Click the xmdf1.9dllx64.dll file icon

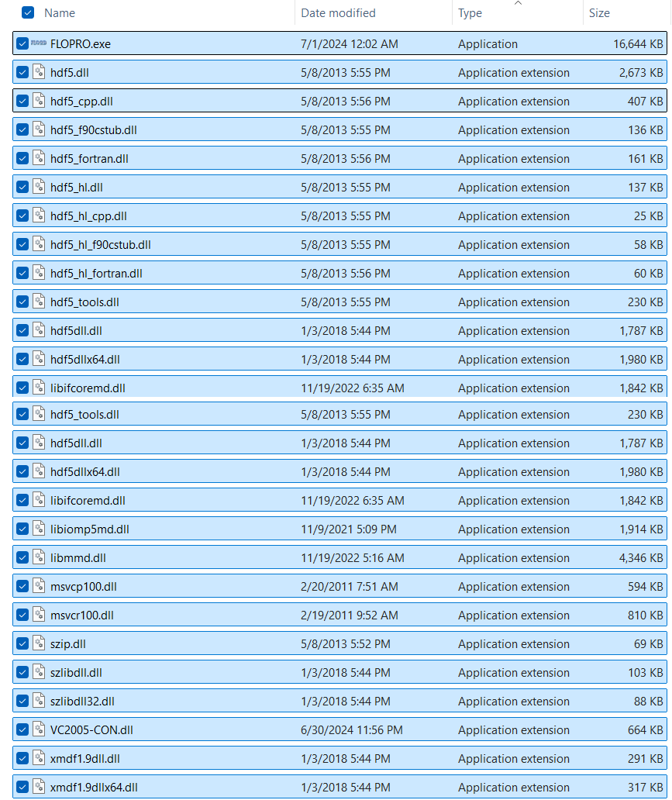[x=40, y=788]
